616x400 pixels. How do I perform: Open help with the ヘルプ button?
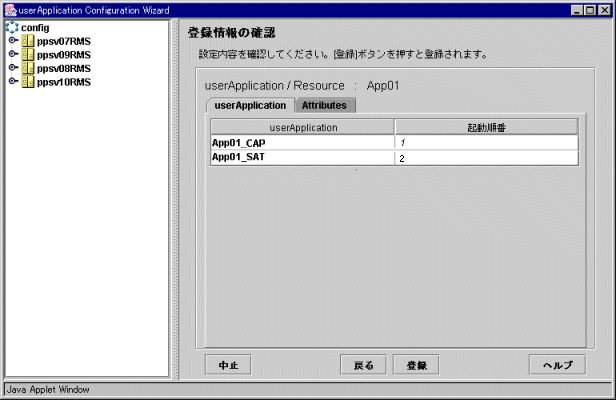pos(557,365)
